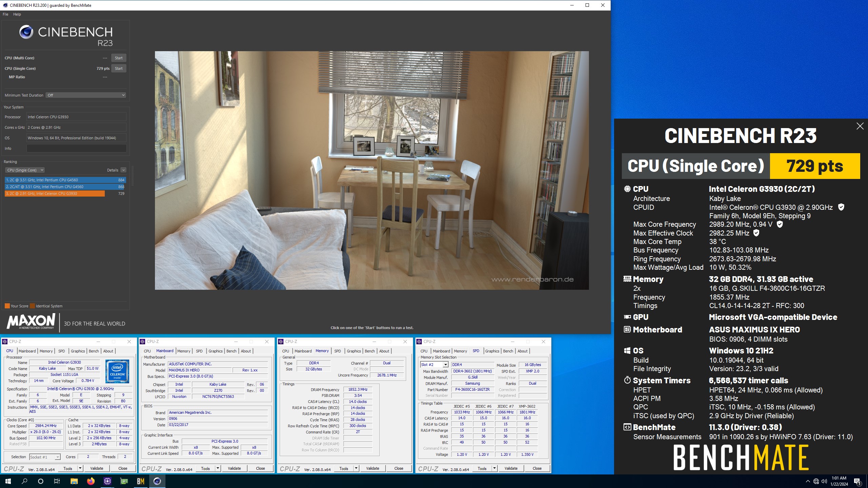The height and width of the screenshot is (488, 868).
Task: Click Identical System legend swatch
Action: (x=32, y=306)
